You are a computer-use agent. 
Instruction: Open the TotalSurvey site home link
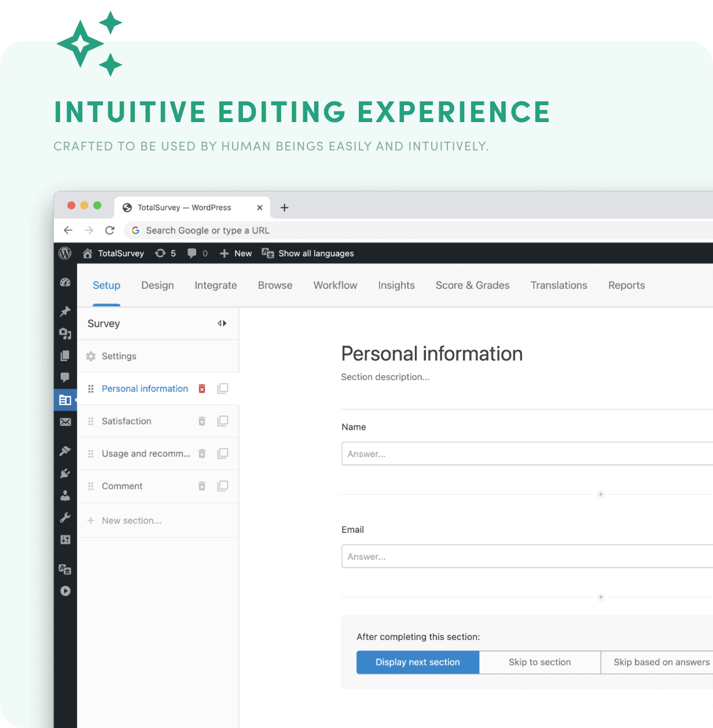(113, 253)
